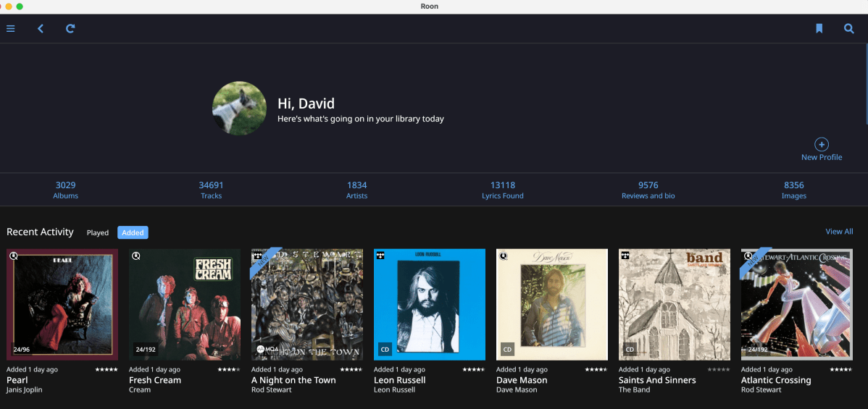
Task: Open the 34691 Tracks count
Action: [211, 190]
